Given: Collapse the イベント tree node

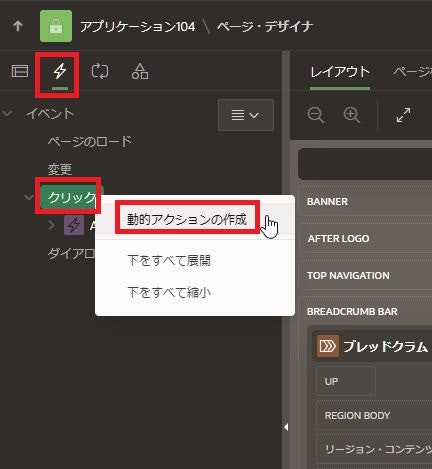Looking at the screenshot, I should (7, 114).
